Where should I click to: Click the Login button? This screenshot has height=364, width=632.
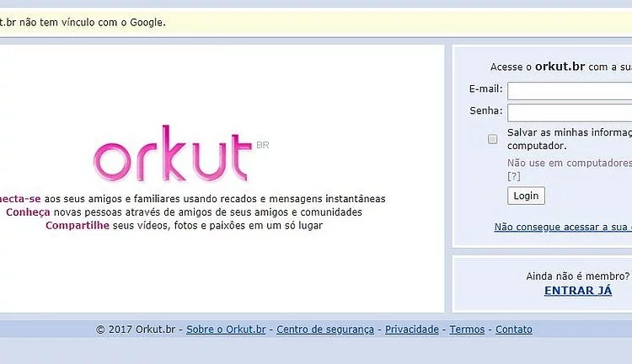pos(526,195)
